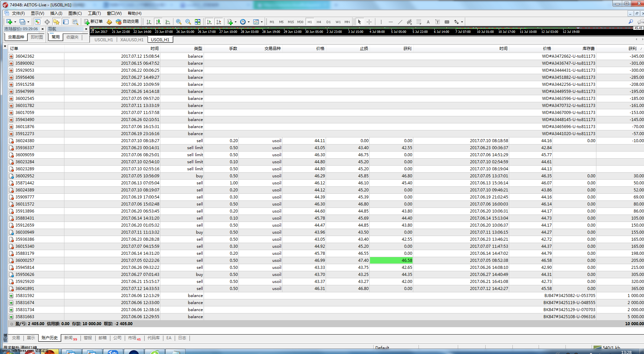Select order row 35831663
This screenshot has height=354, width=644.
326,317
